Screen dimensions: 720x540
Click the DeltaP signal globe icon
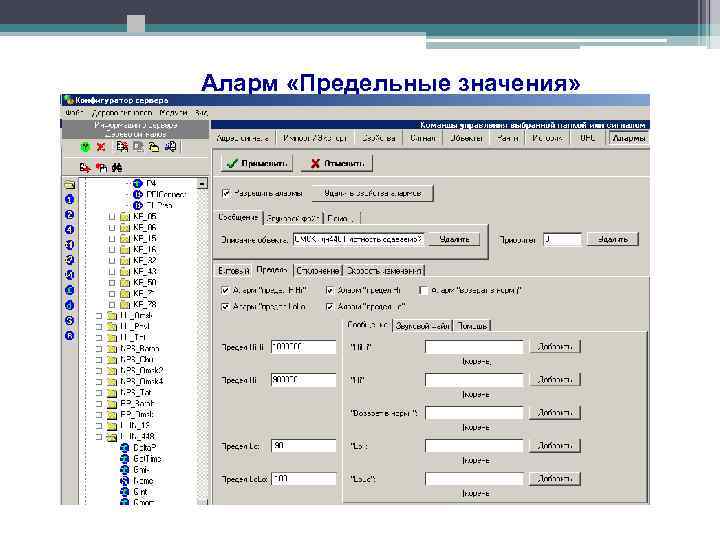tap(124, 447)
